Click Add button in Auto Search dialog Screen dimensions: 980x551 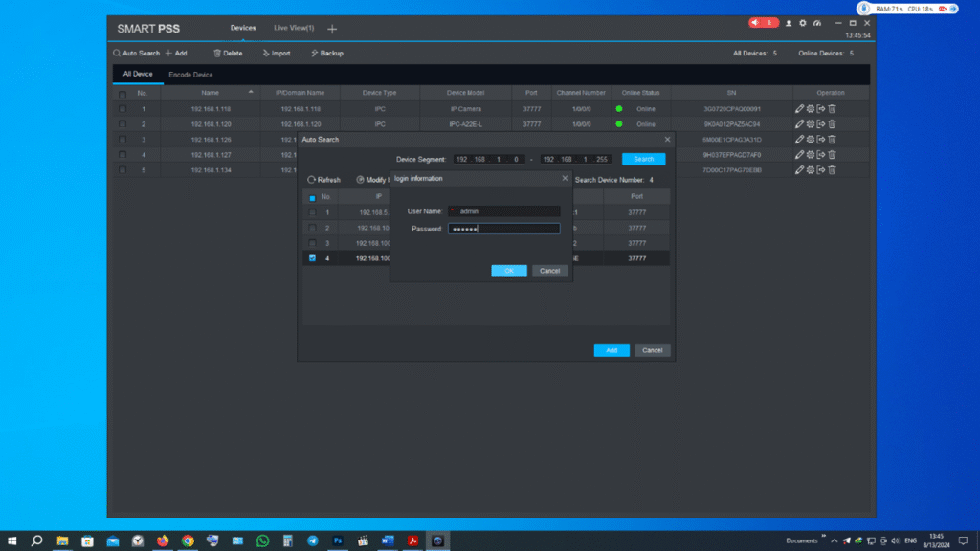pos(612,350)
